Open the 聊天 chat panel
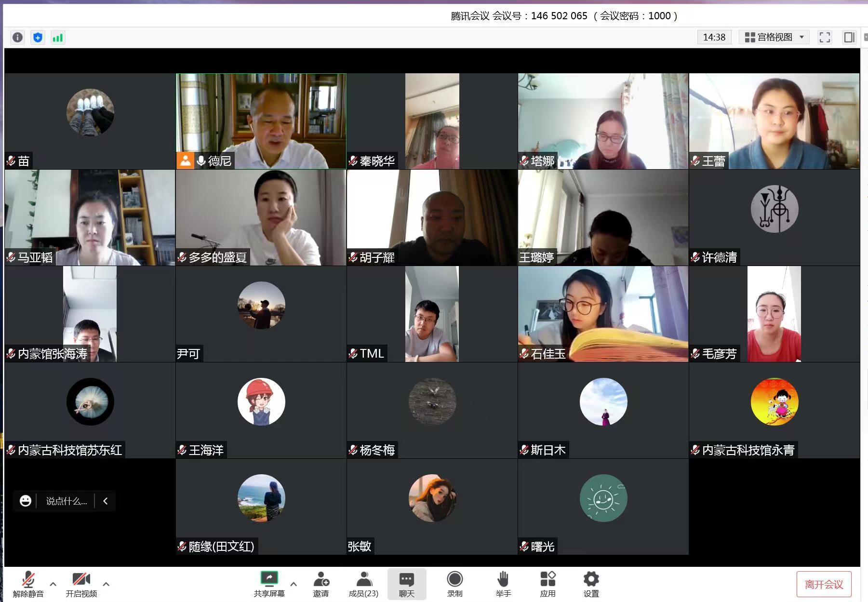868x602 pixels. pos(407,584)
